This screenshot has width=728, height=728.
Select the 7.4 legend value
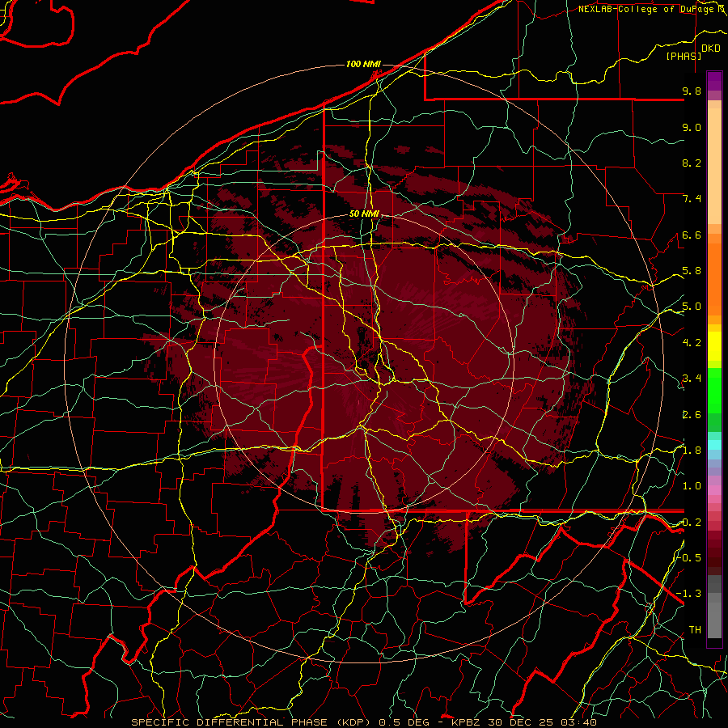click(x=692, y=199)
